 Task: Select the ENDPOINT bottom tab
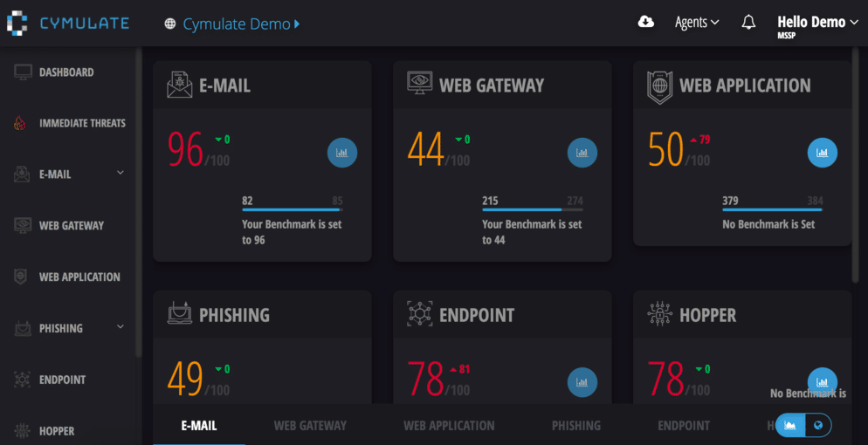click(x=684, y=426)
